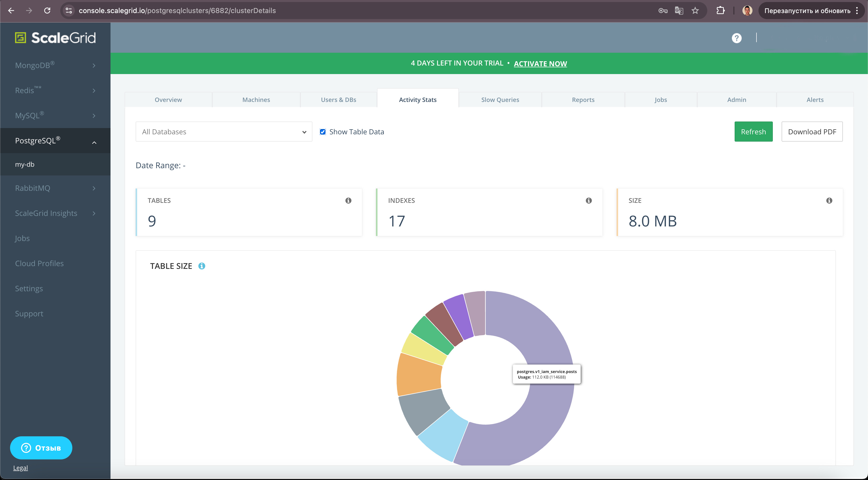
Task: Bookmark this page with star icon
Action: tap(695, 11)
